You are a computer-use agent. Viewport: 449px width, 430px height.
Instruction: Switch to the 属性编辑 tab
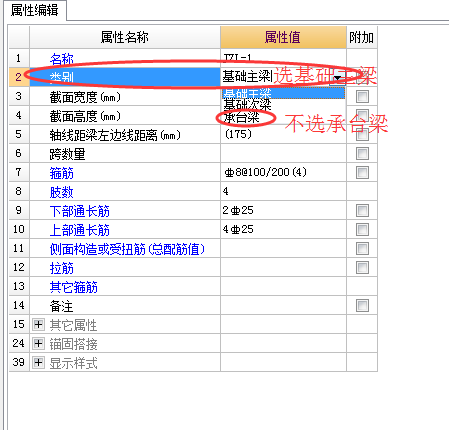(35, 10)
